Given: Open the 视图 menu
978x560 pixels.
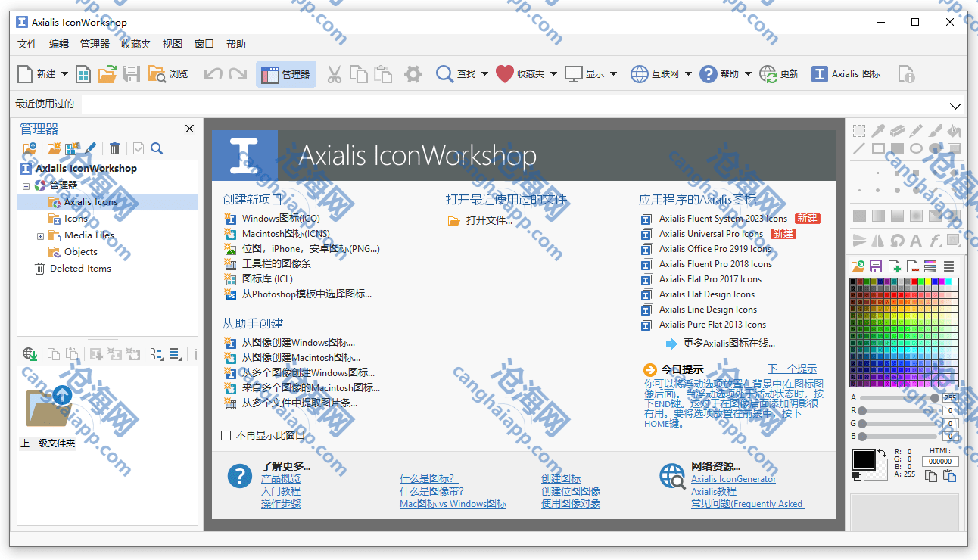Looking at the screenshot, I should click(x=173, y=44).
